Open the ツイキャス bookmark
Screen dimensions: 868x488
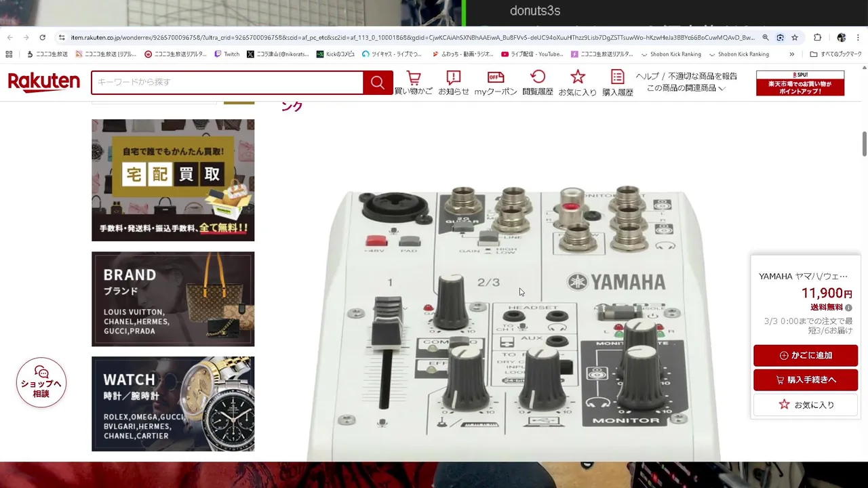(x=392, y=54)
